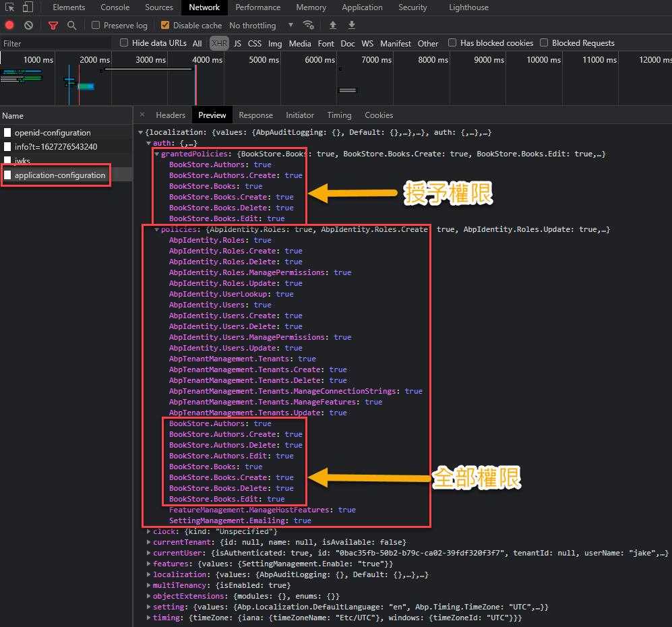Open network conditions wifi icon

click(x=309, y=26)
